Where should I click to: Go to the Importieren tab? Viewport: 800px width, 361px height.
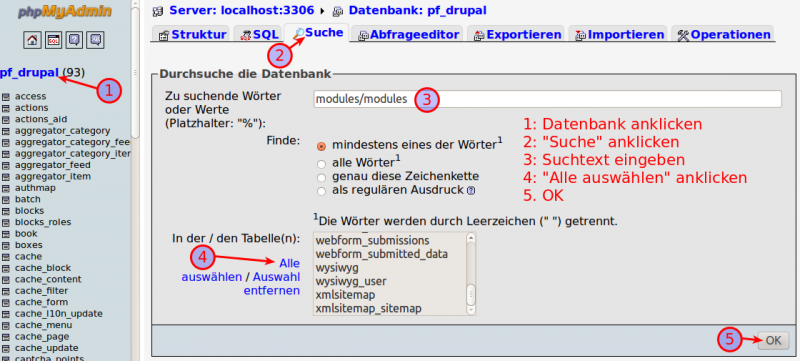[618, 34]
